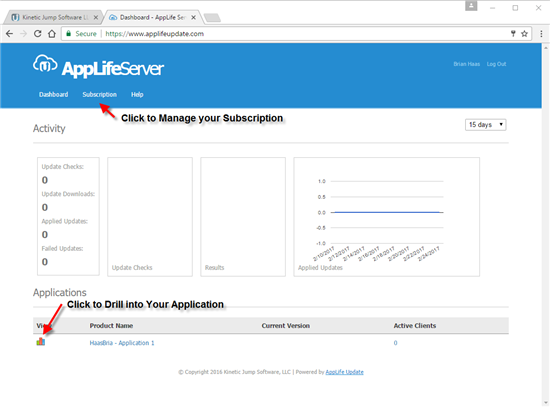550x407 pixels.
Task: Reload the page with the refresh icon
Action: click(x=38, y=34)
